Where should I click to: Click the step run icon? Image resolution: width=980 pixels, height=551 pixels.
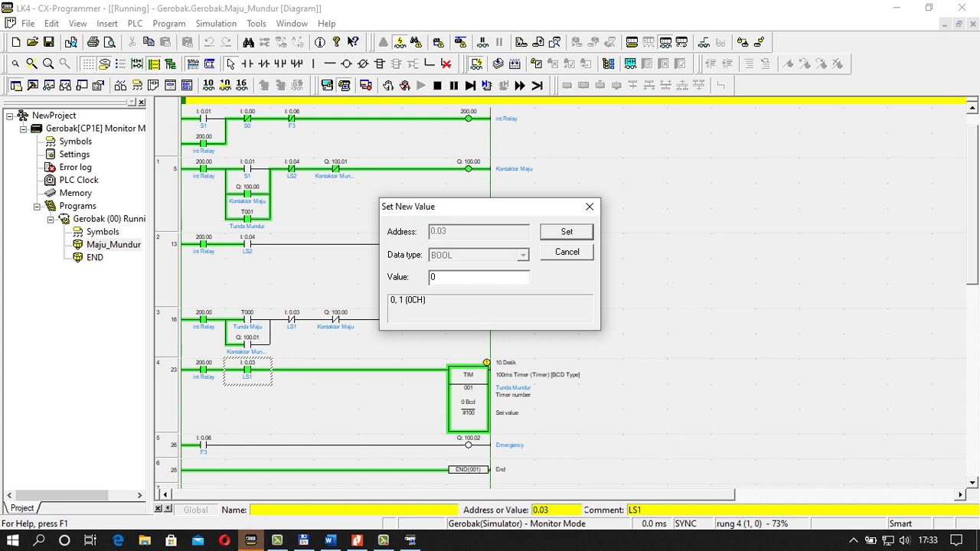click(x=470, y=85)
